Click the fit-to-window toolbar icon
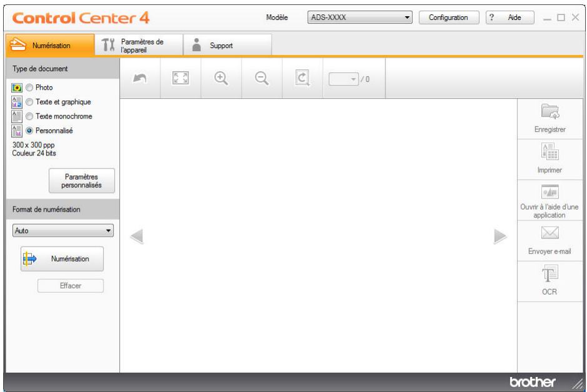The width and height of the screenshot is (587, 392). (x=180, y=78)
